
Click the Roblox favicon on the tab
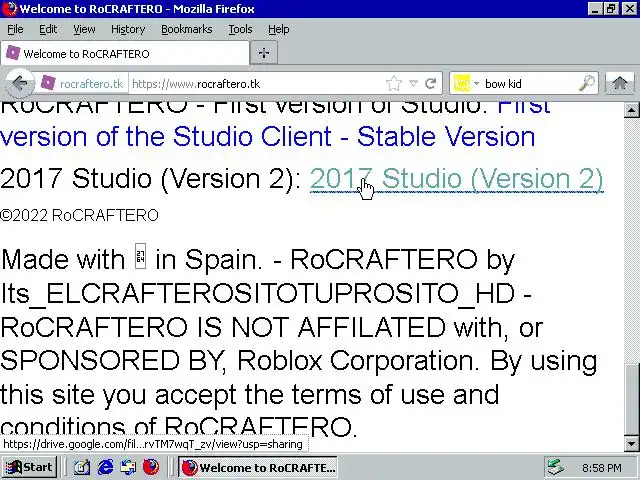click(13, 53)
